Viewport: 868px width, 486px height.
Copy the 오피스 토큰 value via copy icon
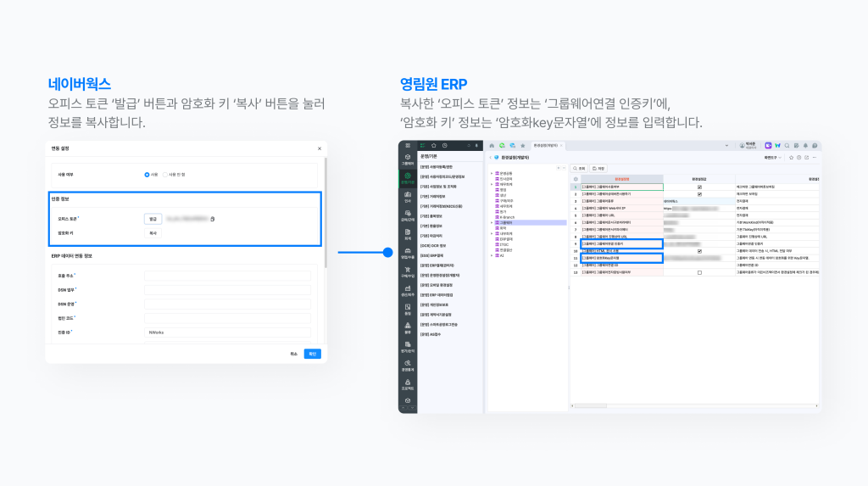point(212,219)
